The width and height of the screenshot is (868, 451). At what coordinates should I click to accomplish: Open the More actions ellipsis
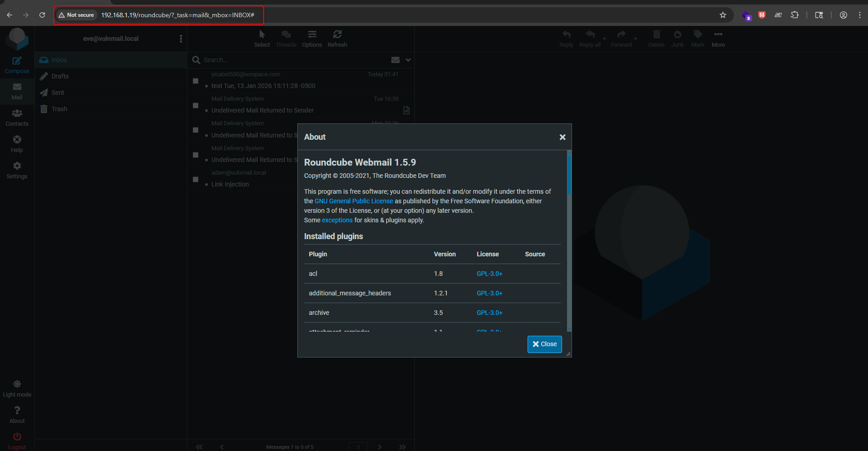tap(718, 39)
